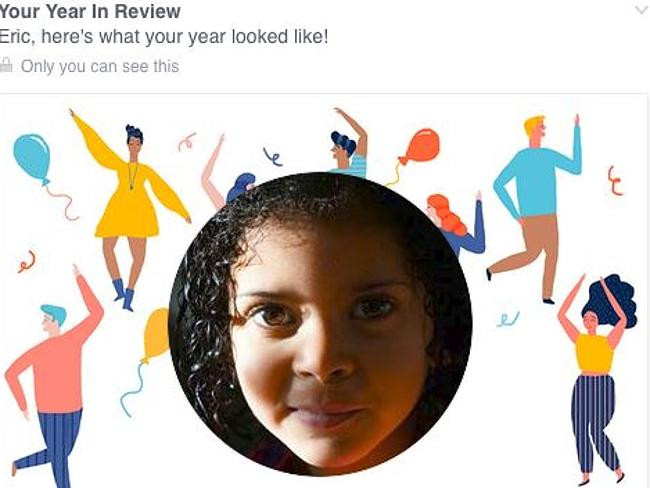Click the lock privacy icon

pyautogui.click(x=6, y=65)
